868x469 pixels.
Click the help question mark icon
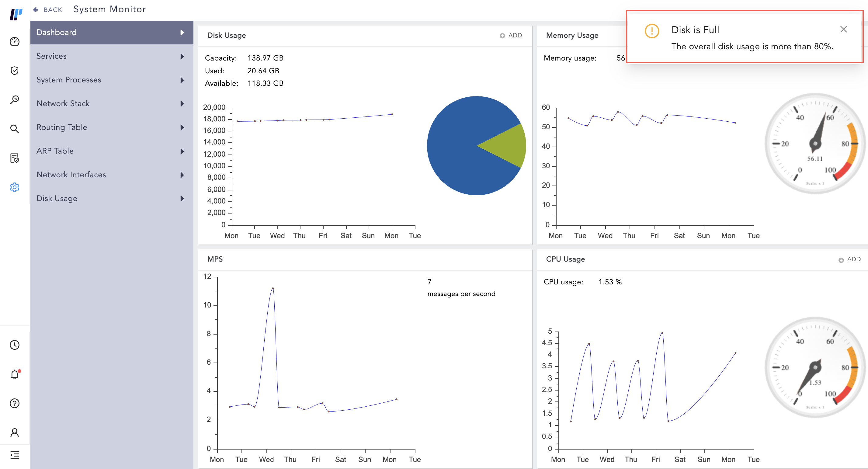coord(15,403)
